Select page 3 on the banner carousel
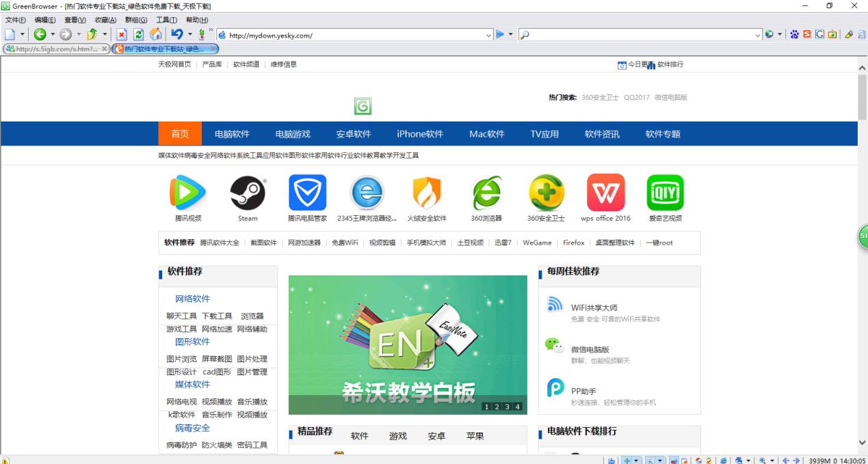The height and width of the screenshot is (464, 868). point(506,406)
